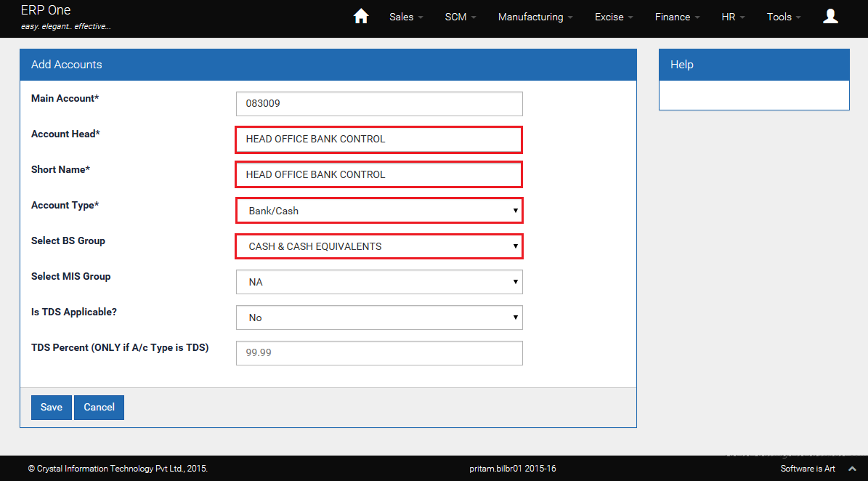Expand the Select MIS Group dropdown
The image size is (868, 481).
tap(379, 283)
